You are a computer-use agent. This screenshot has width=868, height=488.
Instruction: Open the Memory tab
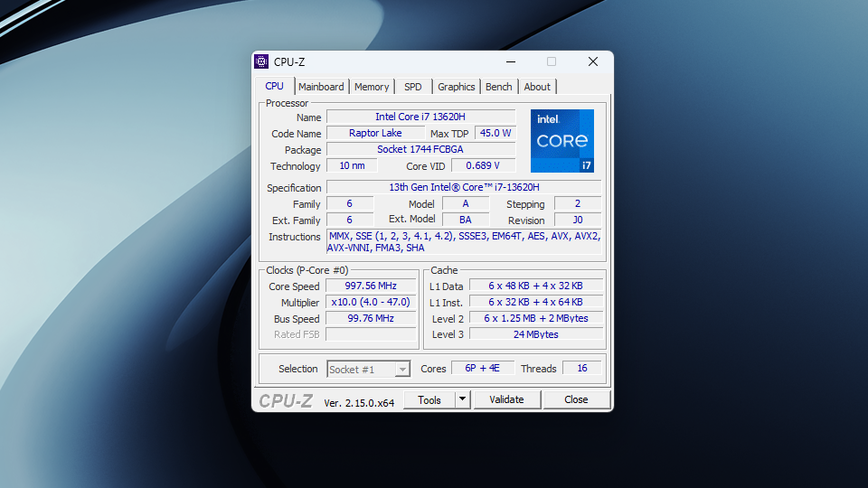point(372,87)
